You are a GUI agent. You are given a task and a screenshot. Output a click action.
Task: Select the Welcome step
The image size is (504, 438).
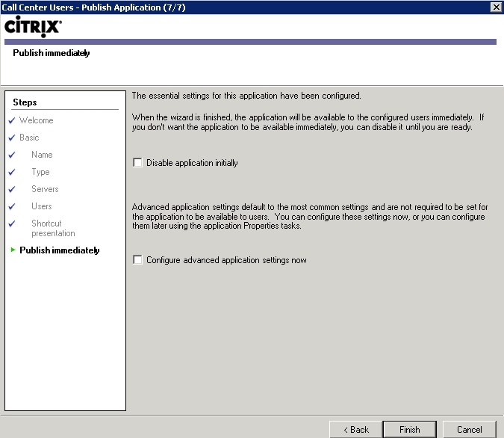tap(37, 120)
